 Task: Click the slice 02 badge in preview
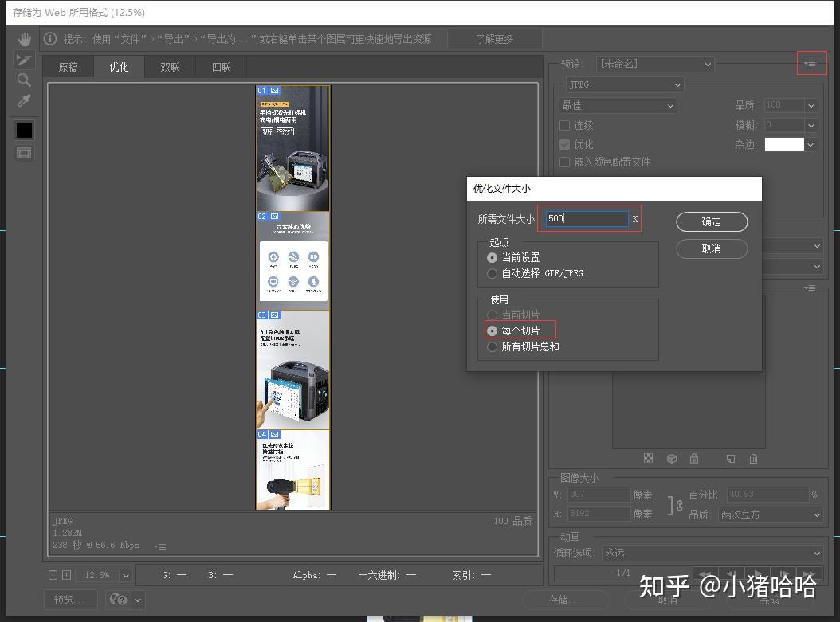click(x=261, y=217)
